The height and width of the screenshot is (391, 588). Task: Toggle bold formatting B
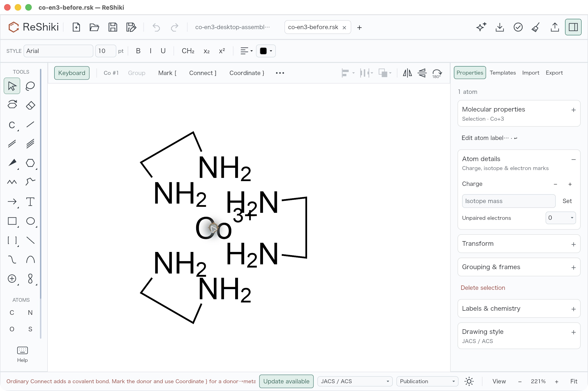coord(138,51)
